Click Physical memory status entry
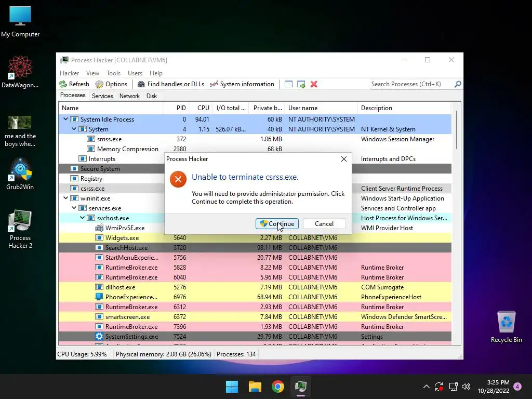The image size is (532, 399). 164,354
